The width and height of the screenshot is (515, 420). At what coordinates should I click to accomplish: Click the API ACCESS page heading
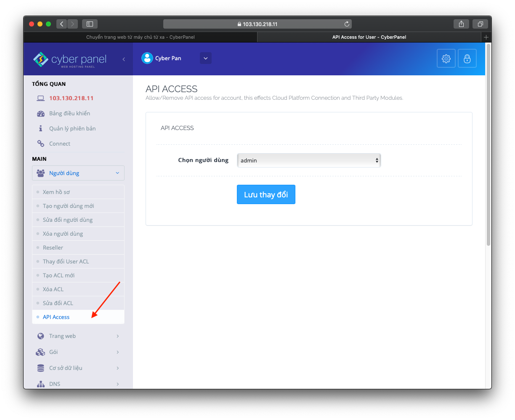tap(171, 89)
